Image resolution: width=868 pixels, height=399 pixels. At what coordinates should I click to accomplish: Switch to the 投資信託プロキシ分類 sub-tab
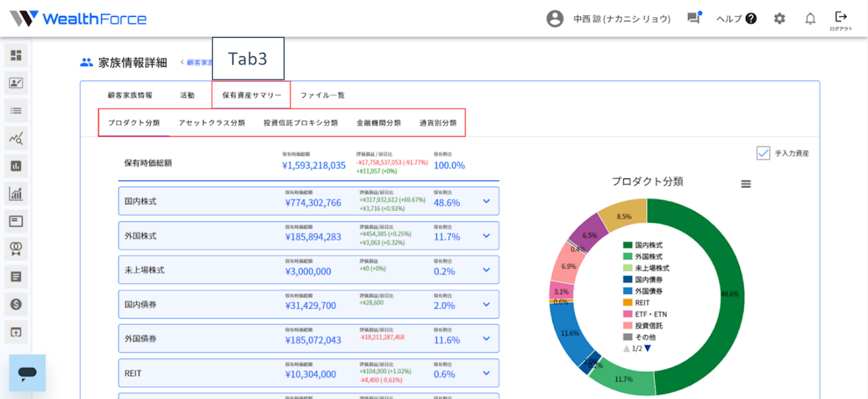pyautogui.click(x=301, y=123)
